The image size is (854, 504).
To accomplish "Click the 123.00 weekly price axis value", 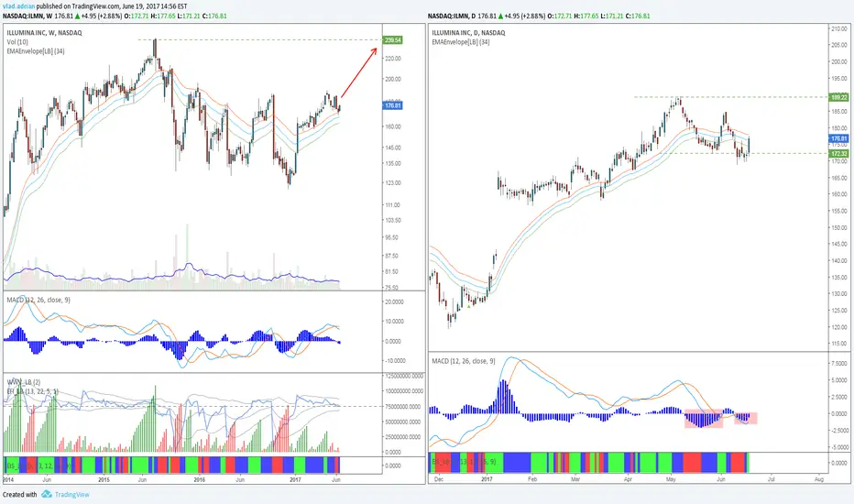I will [x=393, y=183].
